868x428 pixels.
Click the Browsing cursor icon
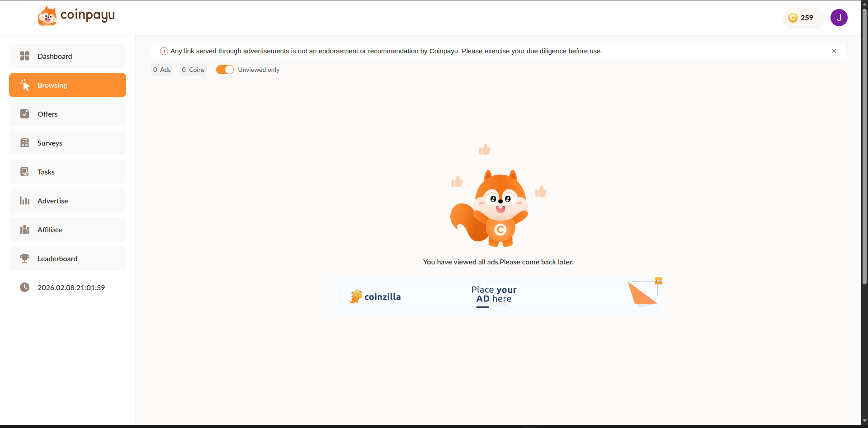tap(25, 85)
